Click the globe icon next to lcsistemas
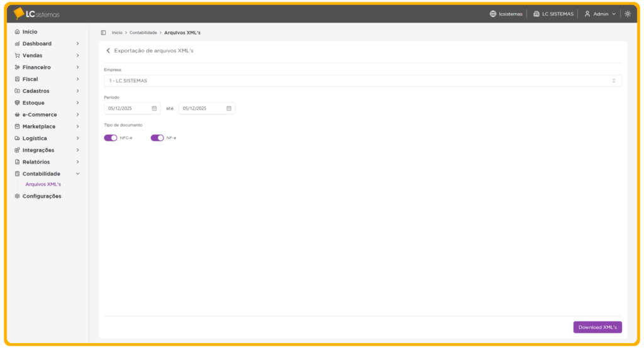 (493, 14)
